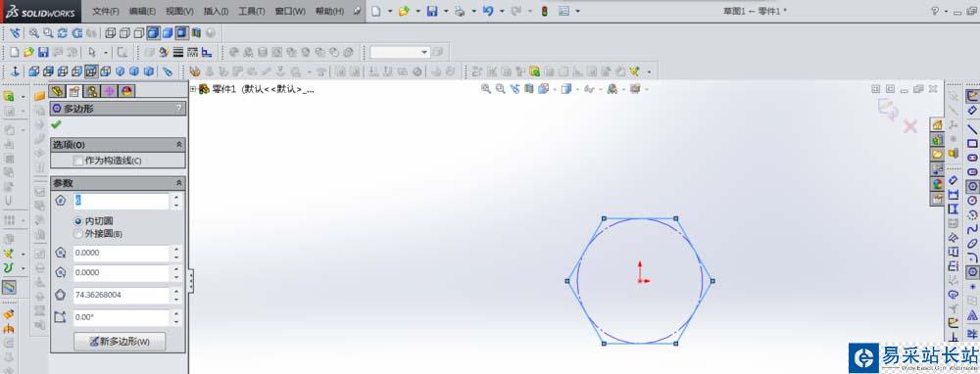The height and width of the screenshot is (374, 980).
Task: Click the polygon help question mark
Action: 179,108
